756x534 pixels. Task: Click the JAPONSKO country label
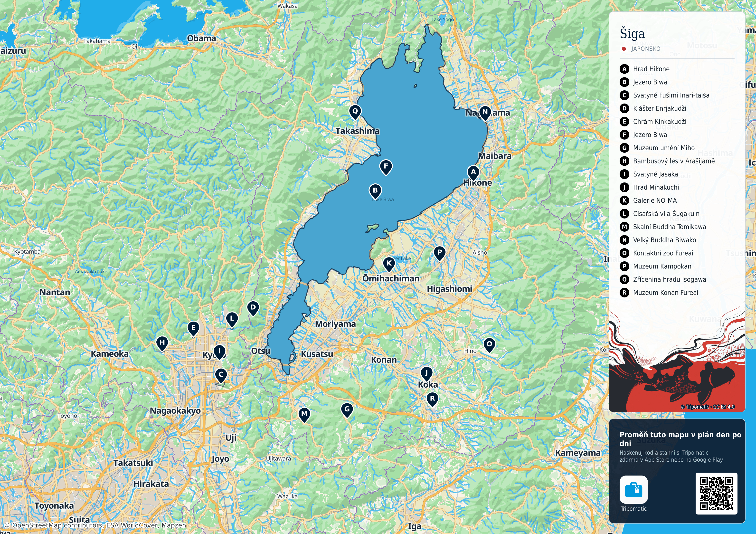pos(646,49)
